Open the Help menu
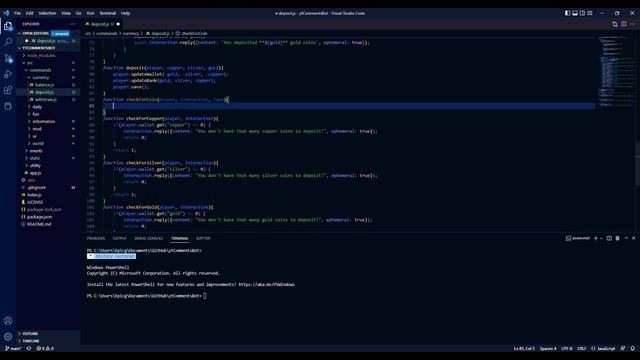 125,13
